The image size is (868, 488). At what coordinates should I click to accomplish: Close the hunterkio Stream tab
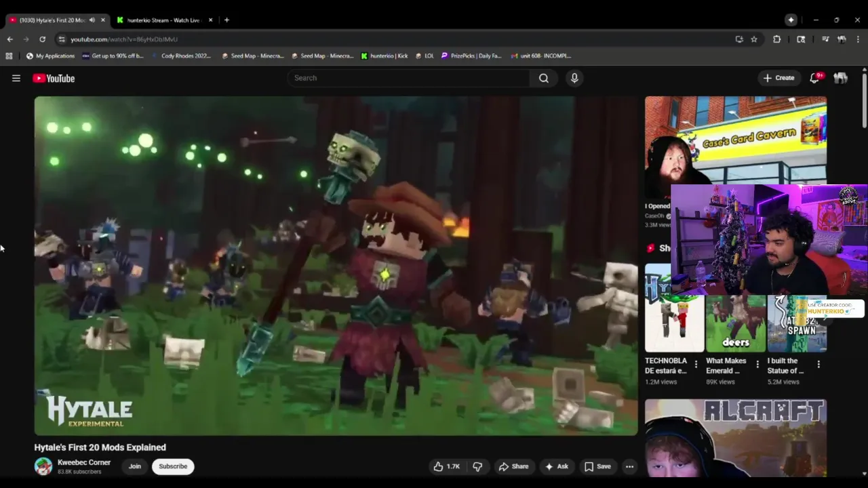[x=210, y=20]
